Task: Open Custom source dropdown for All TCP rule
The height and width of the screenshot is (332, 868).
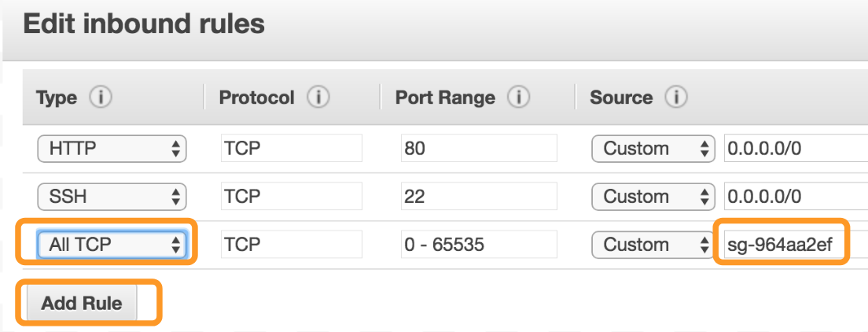Action: pos(653,245)
